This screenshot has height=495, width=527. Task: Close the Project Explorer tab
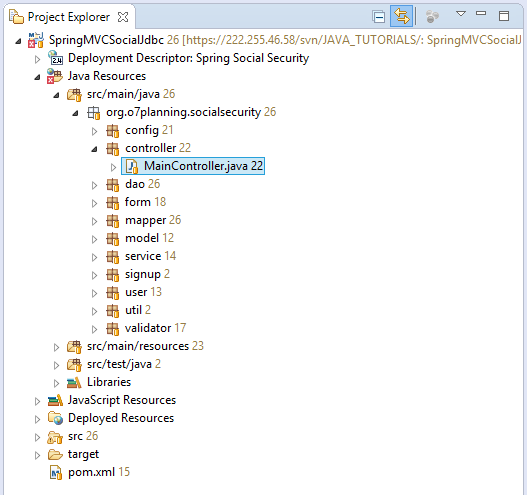click(x=123, y=17)
